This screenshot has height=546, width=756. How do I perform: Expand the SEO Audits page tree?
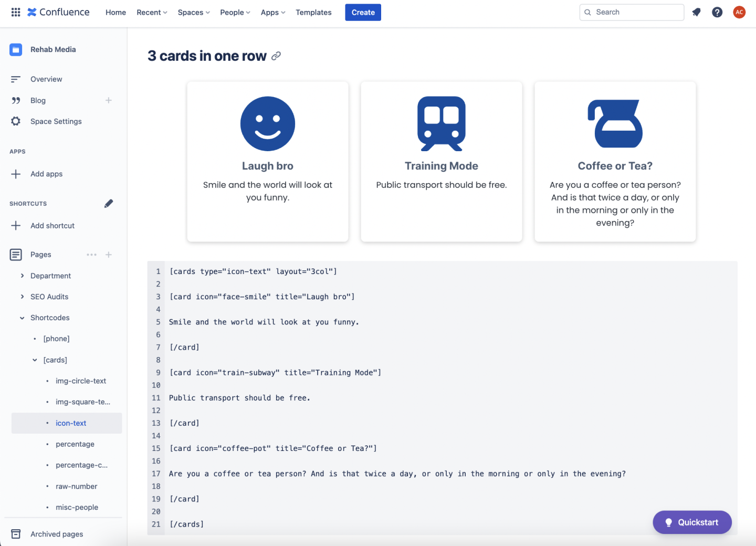pos(22,297)
